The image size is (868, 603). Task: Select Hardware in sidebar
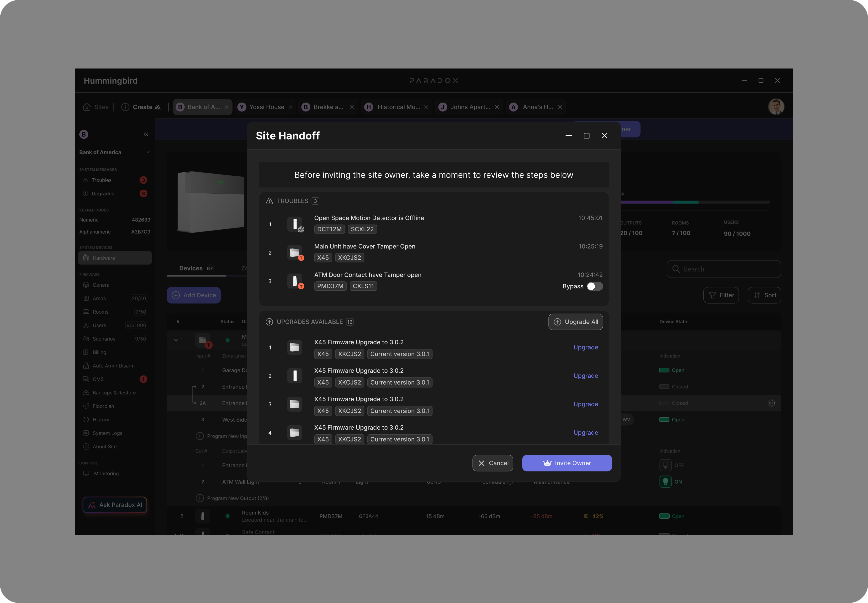(x=114, y=258)
